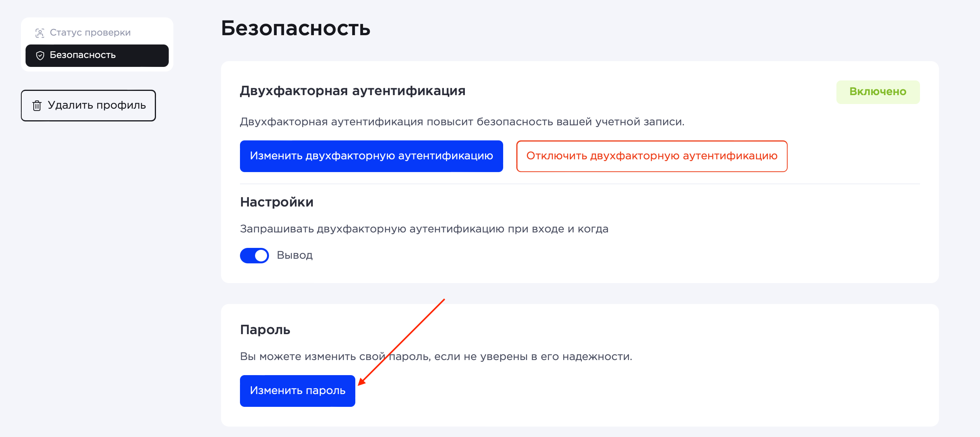Select the Безопасность sidebar menu item
Screen dimensions: 980x437
pos(97,55)
